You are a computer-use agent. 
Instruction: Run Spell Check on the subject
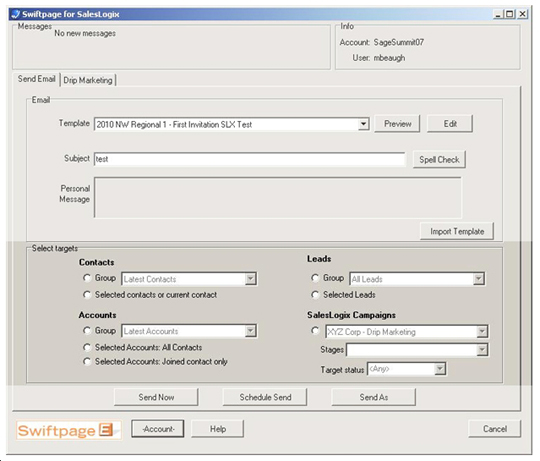tap(439, 159)
